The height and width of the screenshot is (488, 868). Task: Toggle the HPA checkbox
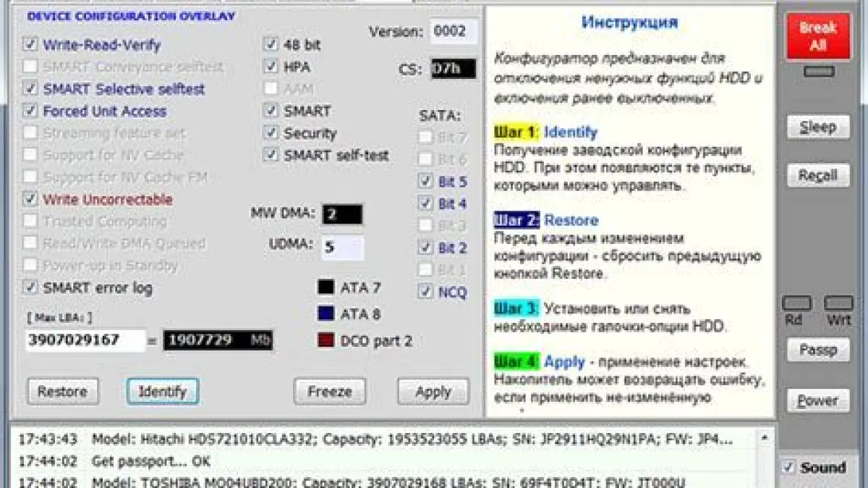[271, 67]
